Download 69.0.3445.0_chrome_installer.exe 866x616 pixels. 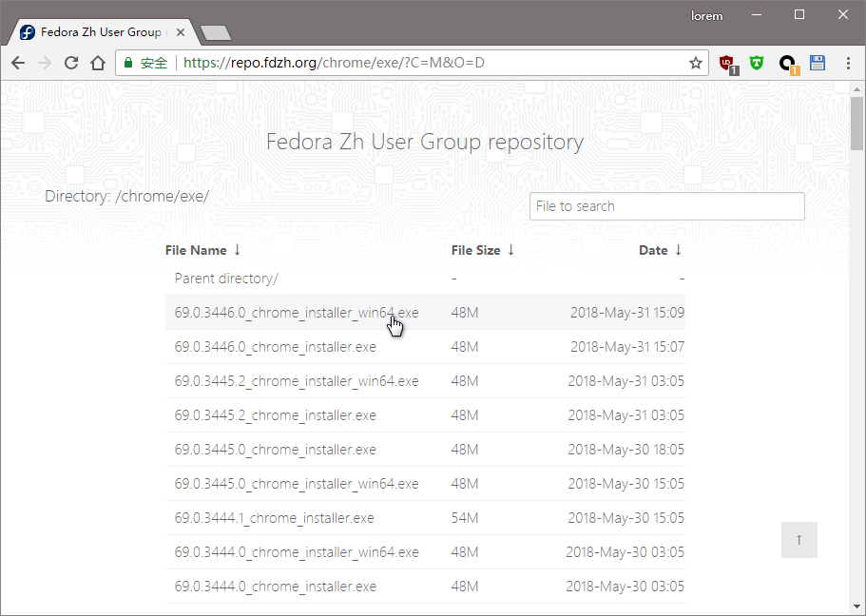coord(275,450)
